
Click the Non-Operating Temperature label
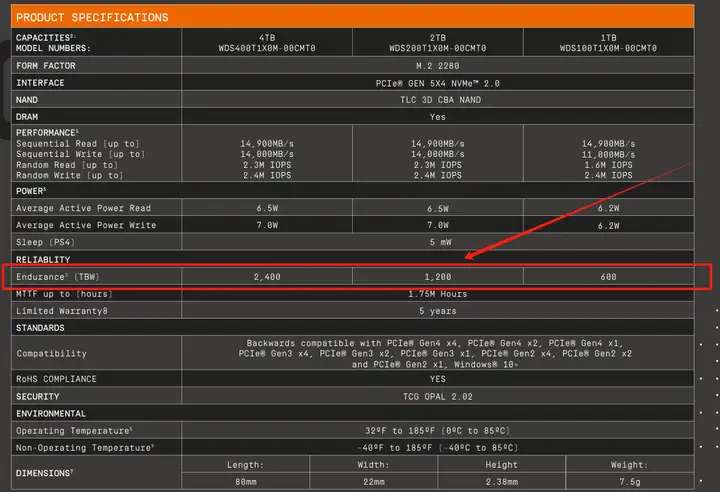[x=84, y=447]
